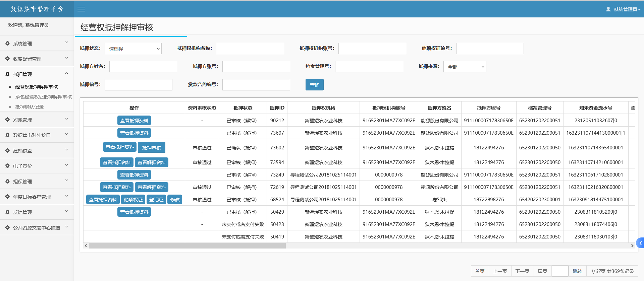The height and width of the screenshot is (281, 644).
Task: Toggle the hamburger sidebar menu icon
Action: (x=81, y=9)
